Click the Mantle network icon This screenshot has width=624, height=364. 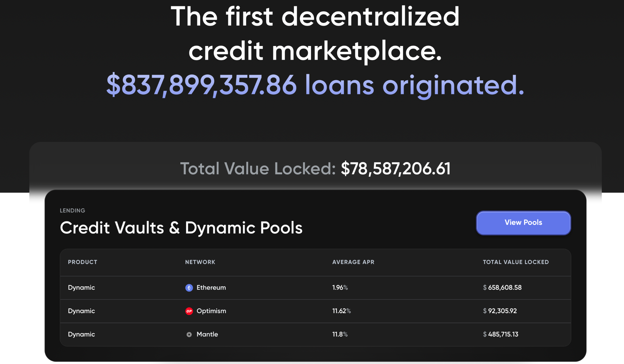[189, 334]
